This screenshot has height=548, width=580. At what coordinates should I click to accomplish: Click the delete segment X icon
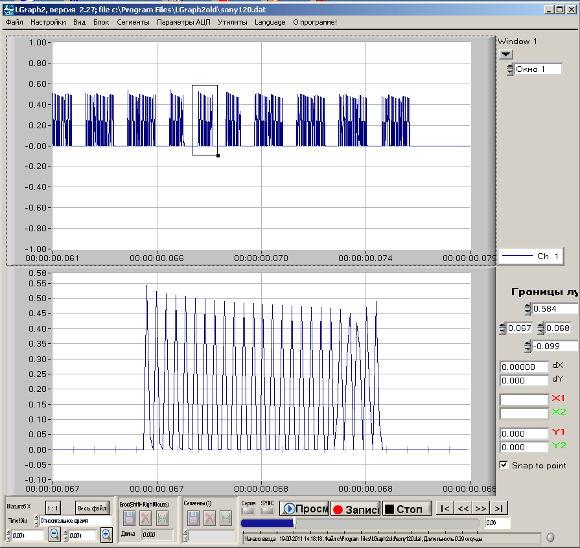pos(209,518)
